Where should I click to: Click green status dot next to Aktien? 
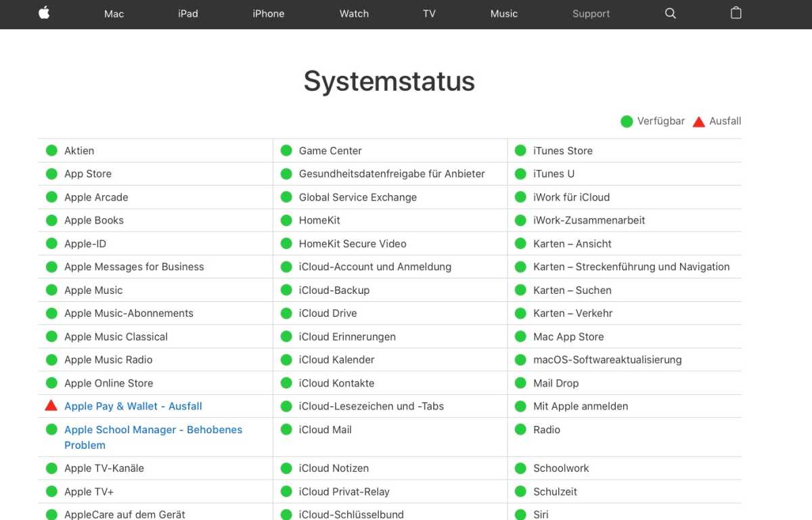click(x=51, y=150)
